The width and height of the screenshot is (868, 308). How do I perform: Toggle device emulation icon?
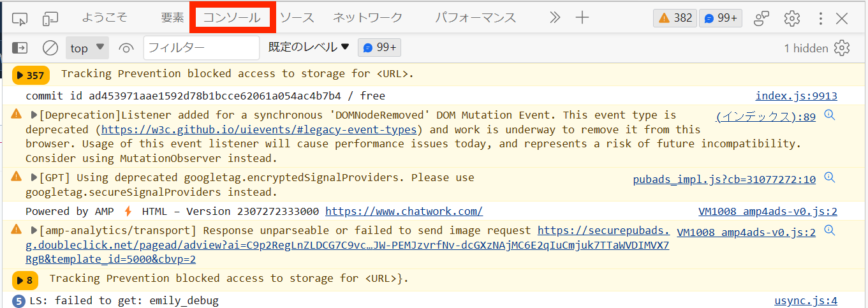[x=50, y=18]
